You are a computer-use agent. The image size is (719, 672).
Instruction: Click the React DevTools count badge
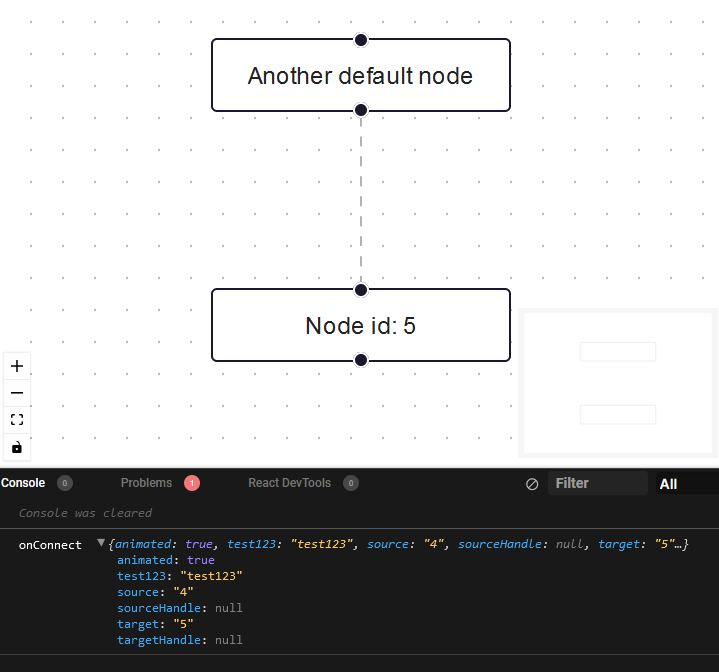[x=351, y=483]
